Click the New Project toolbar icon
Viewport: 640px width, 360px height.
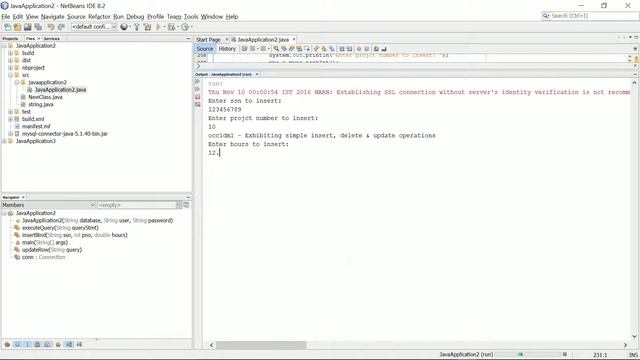tap(17, 27)
